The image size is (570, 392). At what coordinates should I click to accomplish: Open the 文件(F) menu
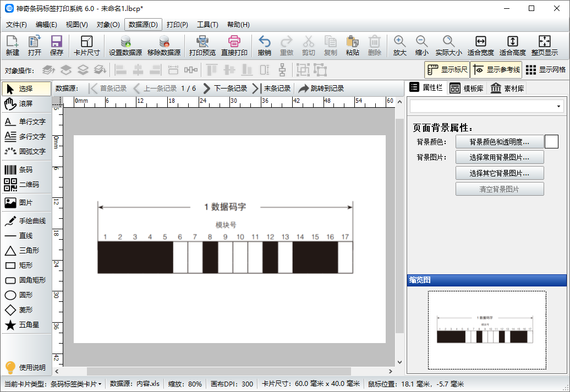pos(17,25)
